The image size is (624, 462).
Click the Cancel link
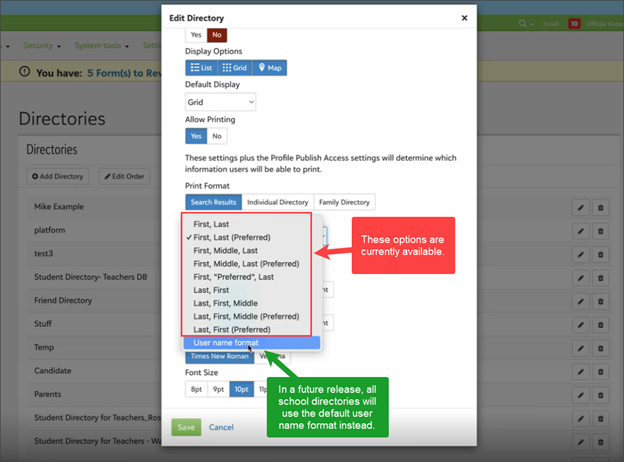point(221,427)
